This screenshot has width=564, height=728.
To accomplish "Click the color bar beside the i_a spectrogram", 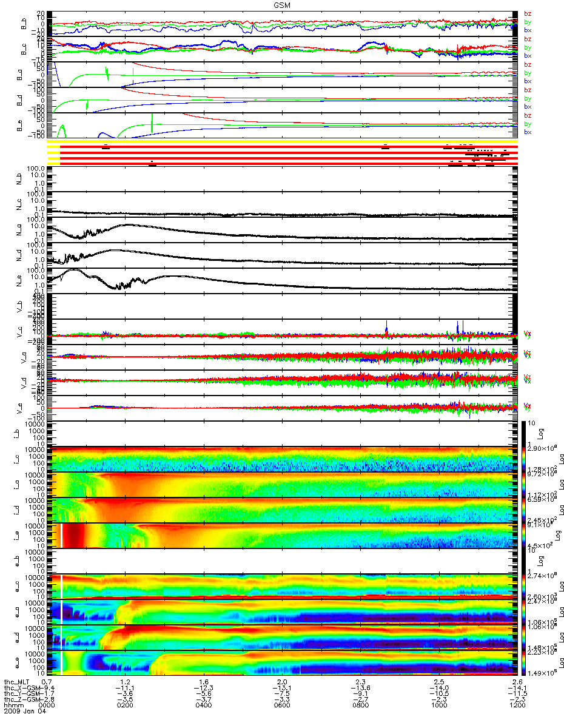I will pos(525,484).
